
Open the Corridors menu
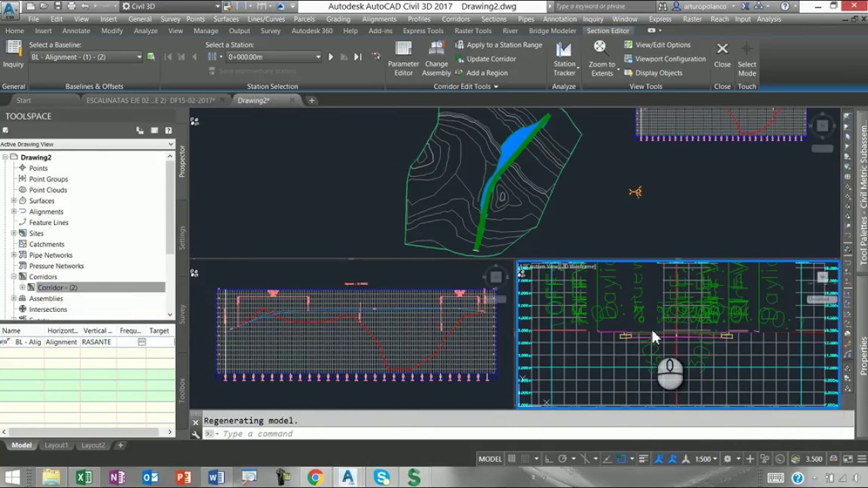456,19
